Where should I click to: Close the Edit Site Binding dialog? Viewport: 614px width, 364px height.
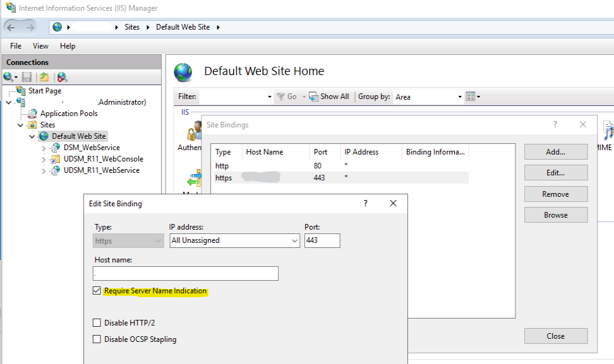(393, 203)
